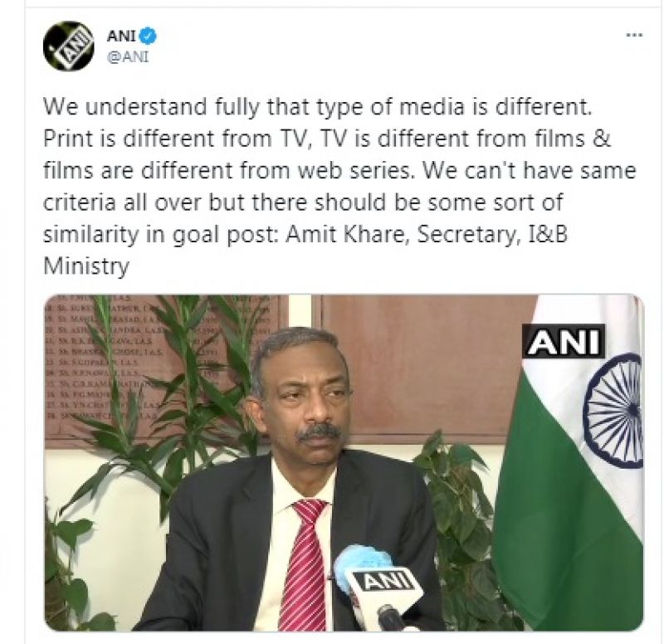The width and height of the screenshot is (664, 644).
Task: Click the 'web series' line of the tweet
Action: point(339,171)
